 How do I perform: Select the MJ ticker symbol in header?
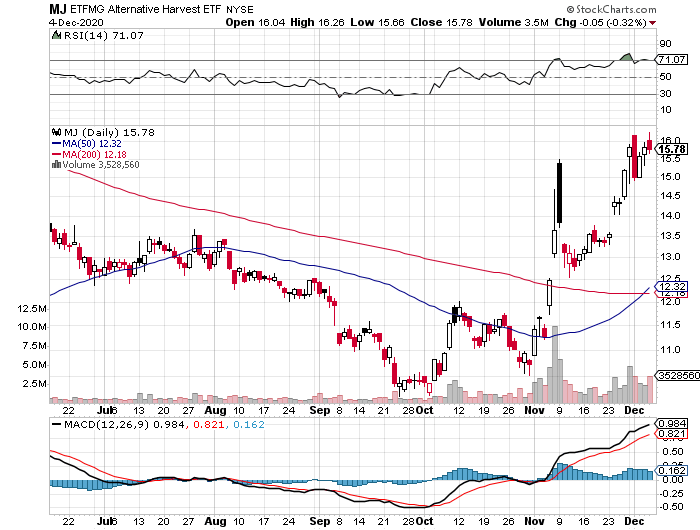click(x=58, y=9)
